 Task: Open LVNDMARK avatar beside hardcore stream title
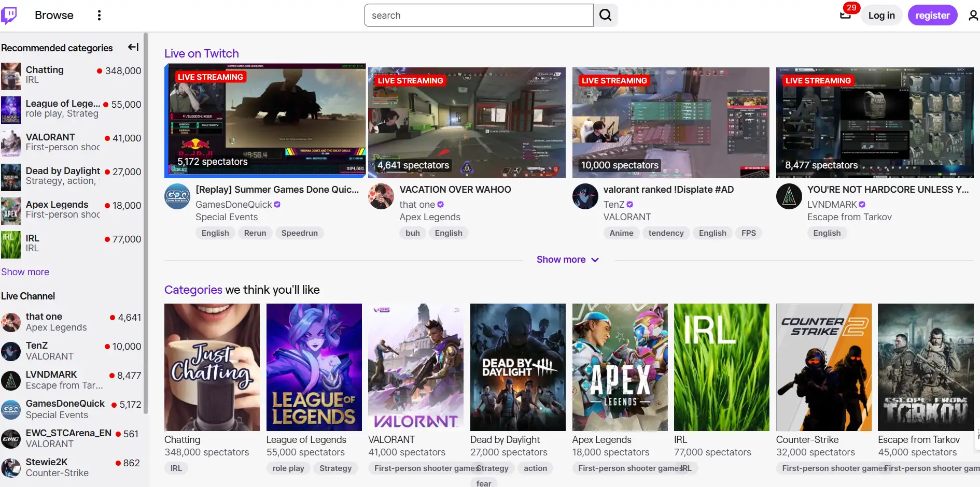pyautogui.click(x=789, y=197)
